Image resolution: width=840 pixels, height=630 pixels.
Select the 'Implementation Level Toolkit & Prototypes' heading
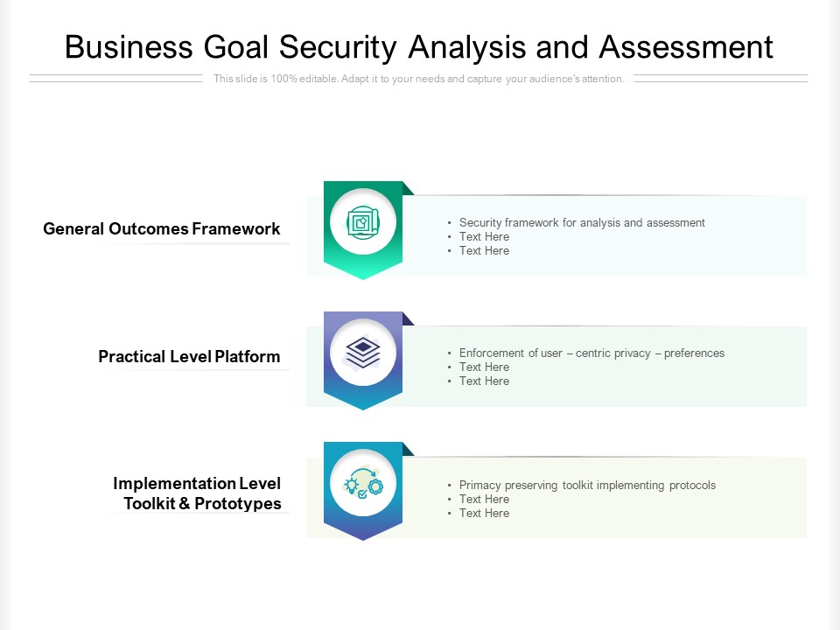(x=197, y=493)
